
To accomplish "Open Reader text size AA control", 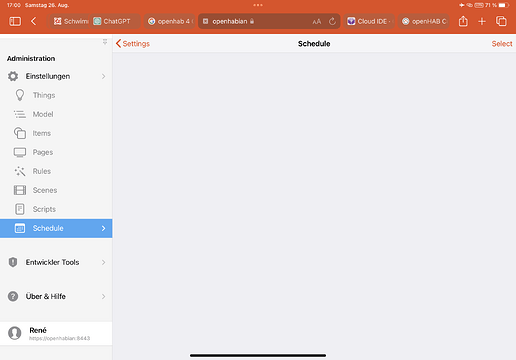I will [x=317, y=22].
